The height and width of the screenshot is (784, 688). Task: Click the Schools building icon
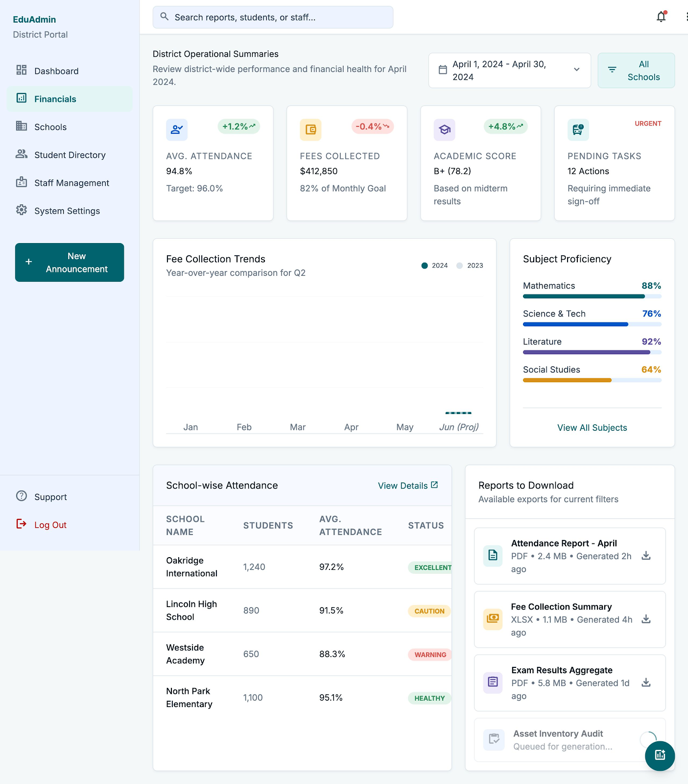click(22, 126)
